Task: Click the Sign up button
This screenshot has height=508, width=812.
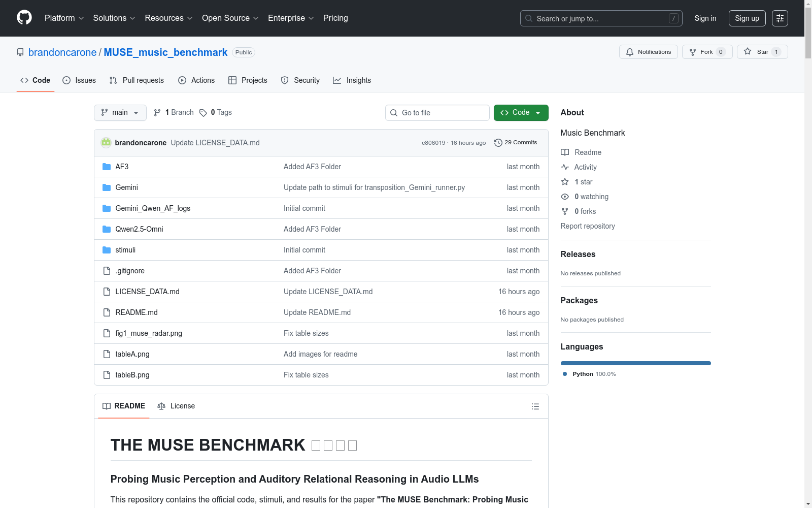Action: point(747,18)
